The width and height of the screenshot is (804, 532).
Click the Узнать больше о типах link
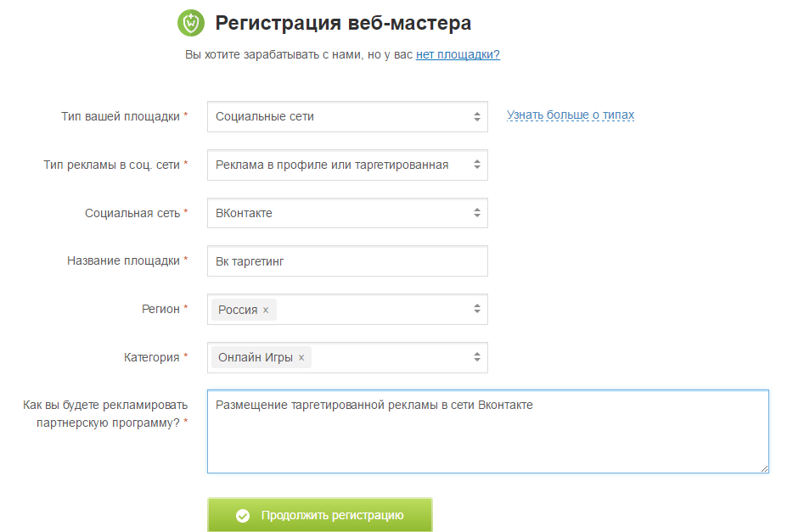571,115
